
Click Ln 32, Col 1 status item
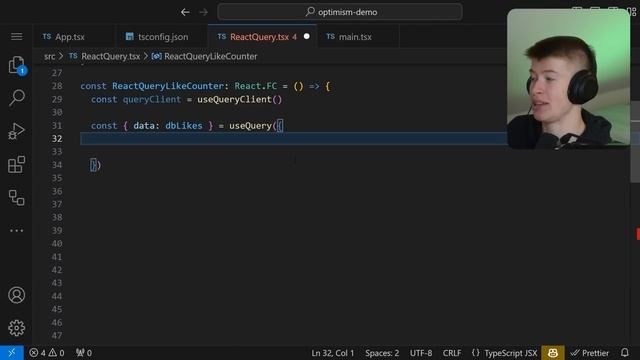click(333, 353)
